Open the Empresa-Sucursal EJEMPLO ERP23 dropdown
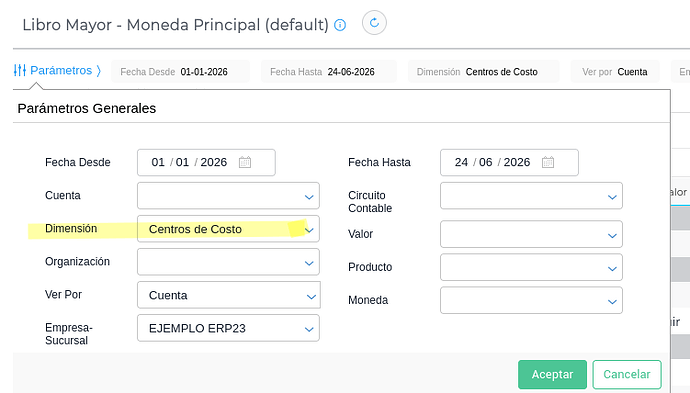This screenshot has width=690, height=393. 228,328
